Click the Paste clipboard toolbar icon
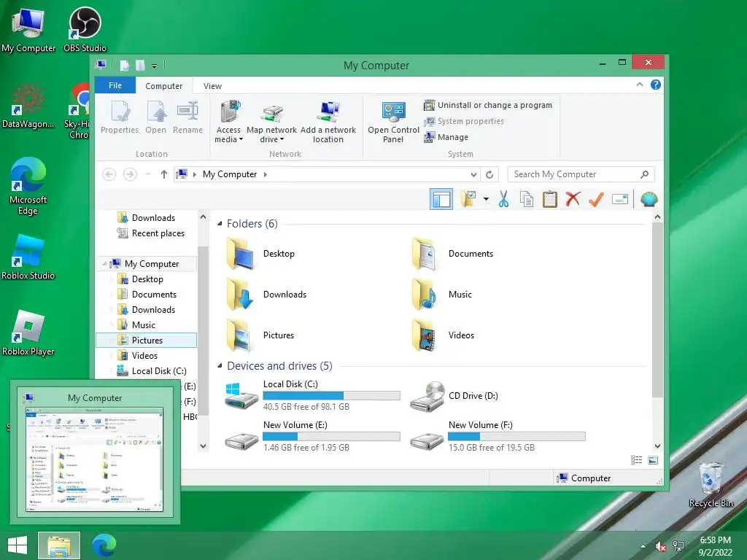Image resolution: width=747 pixels, height=560 pixels. pos(550,199)
